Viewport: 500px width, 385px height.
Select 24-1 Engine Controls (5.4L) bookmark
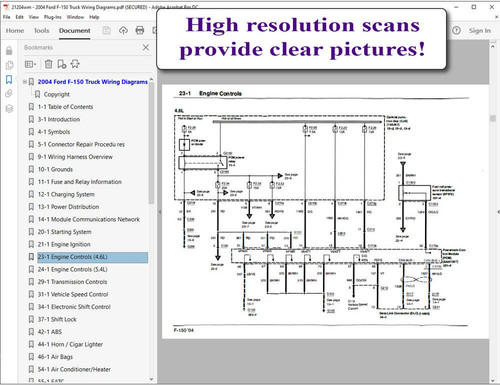coord(72,269)
